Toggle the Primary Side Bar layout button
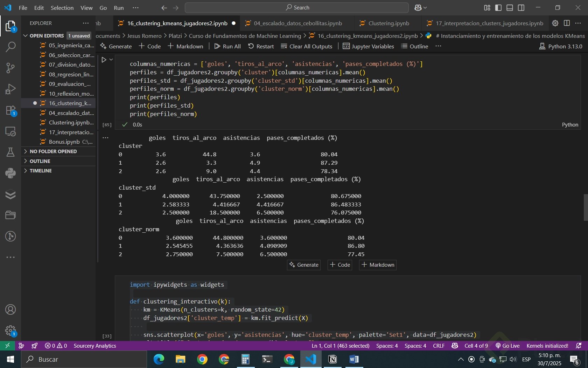 pos(498,8)
